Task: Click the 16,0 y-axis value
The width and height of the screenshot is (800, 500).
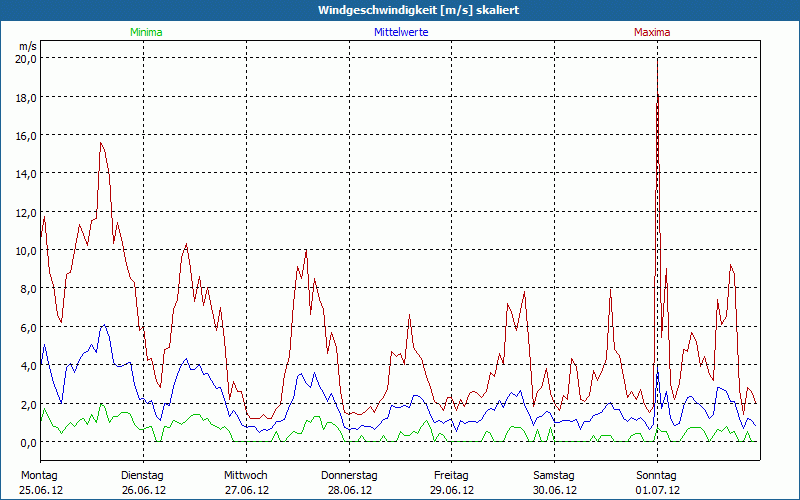Action: point(26,136)
